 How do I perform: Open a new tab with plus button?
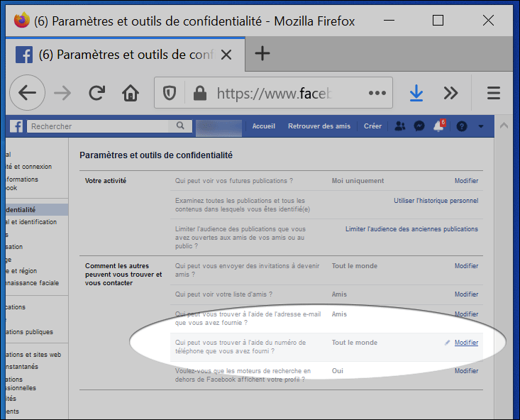[x=262, y=53]
